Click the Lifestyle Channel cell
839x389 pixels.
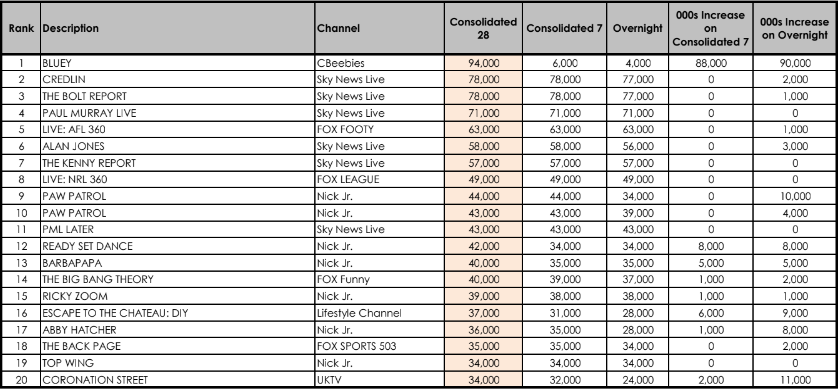coord(379,313)
